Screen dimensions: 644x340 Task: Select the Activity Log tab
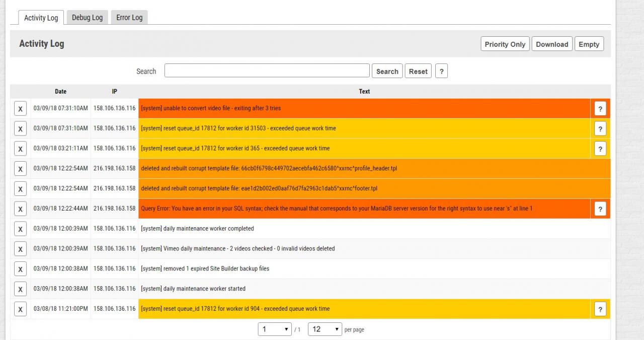[41, 18]
